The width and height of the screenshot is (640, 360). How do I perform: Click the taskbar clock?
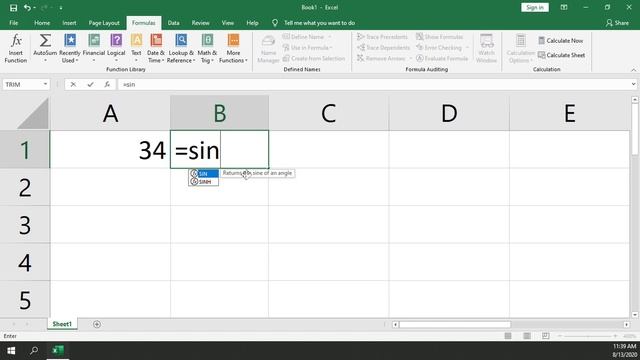(624, 351)
